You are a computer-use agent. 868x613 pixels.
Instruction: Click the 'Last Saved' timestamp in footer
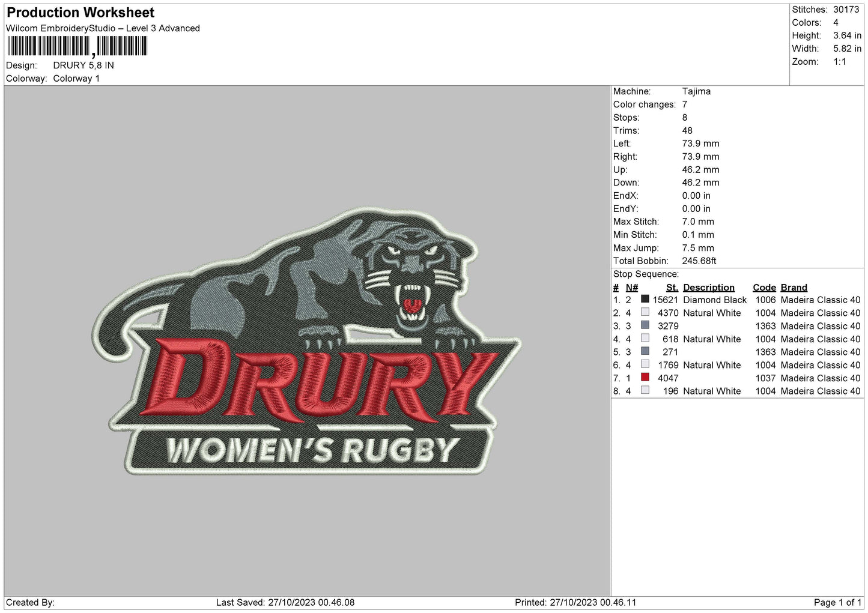(x=285, y=602)
